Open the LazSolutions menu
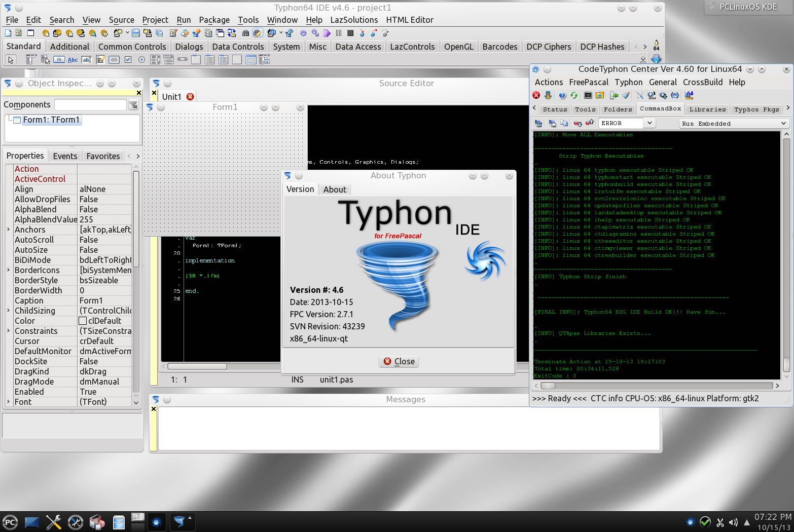 point(354,20)
